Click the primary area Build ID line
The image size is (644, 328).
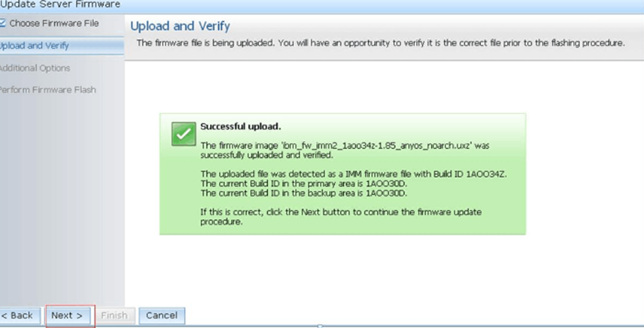(304, 183)
